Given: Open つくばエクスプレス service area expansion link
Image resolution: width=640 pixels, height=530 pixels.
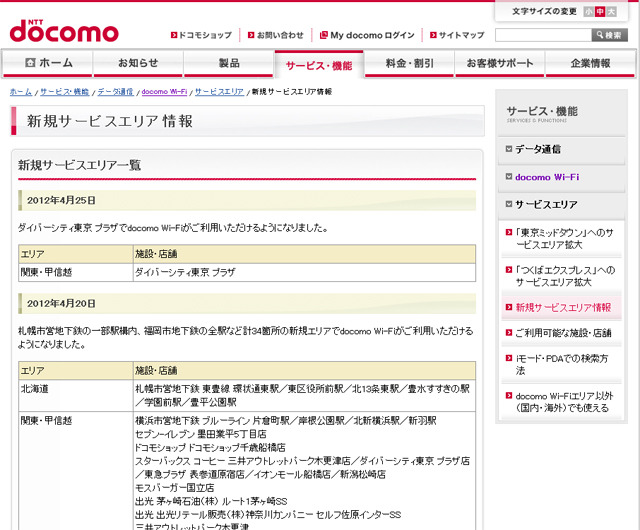Looking at the screenshot, I should pyautogui.click(x=565, y=276).
